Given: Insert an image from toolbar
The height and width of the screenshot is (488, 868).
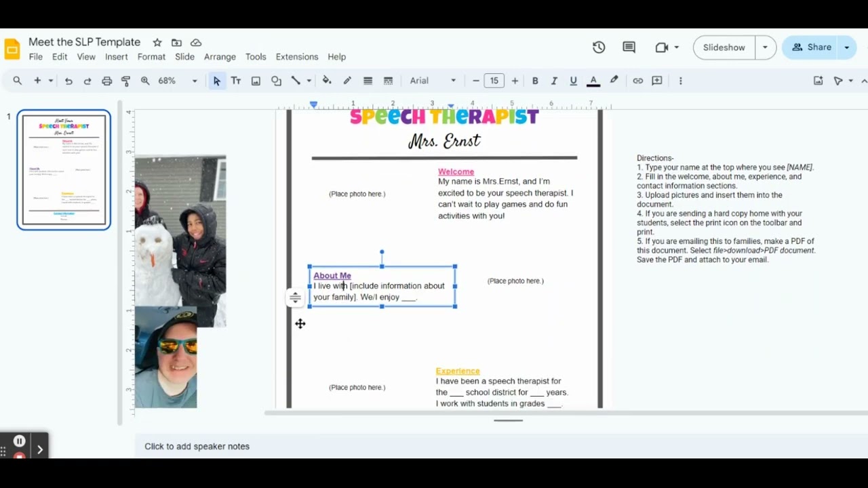Looking at the screenshot, I should [256, 81].
